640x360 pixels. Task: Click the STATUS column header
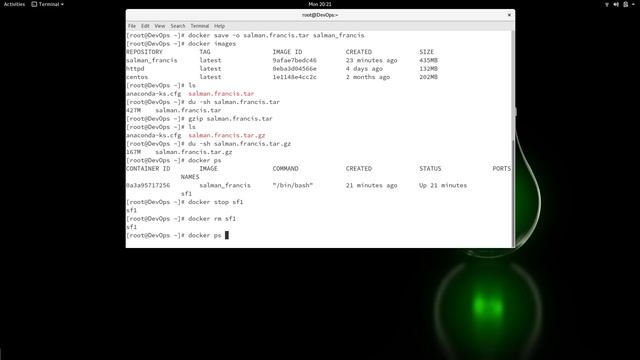click(430, 169)
